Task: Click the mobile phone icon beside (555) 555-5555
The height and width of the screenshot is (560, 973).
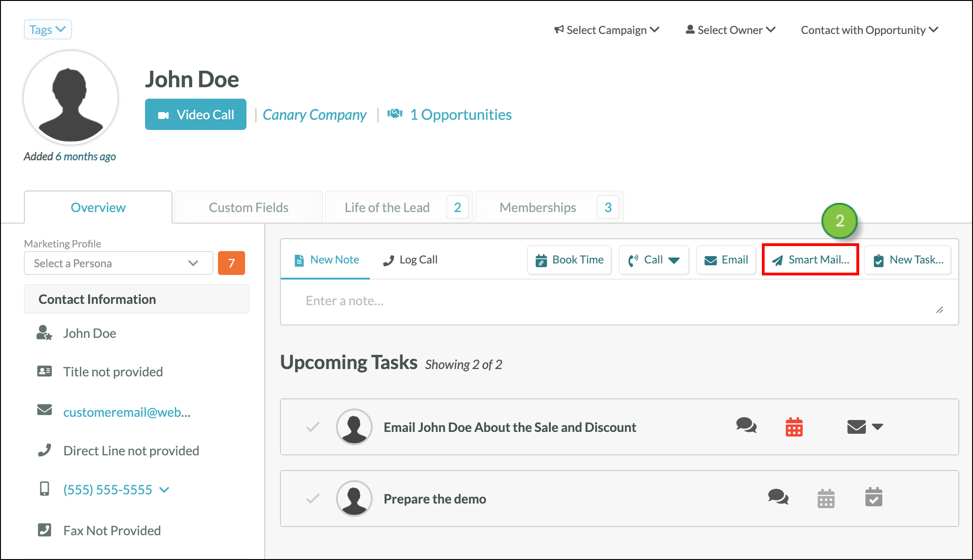Action: (45, 489)
